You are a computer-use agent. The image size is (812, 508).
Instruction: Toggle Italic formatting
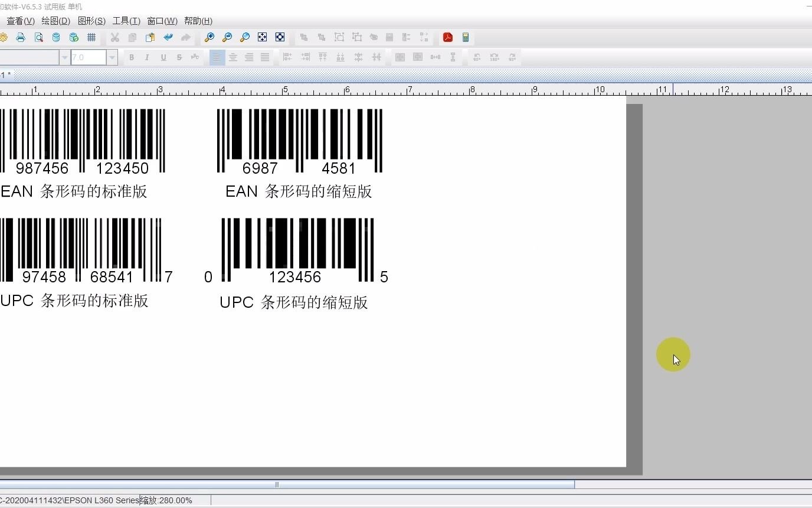pos(147,57)
